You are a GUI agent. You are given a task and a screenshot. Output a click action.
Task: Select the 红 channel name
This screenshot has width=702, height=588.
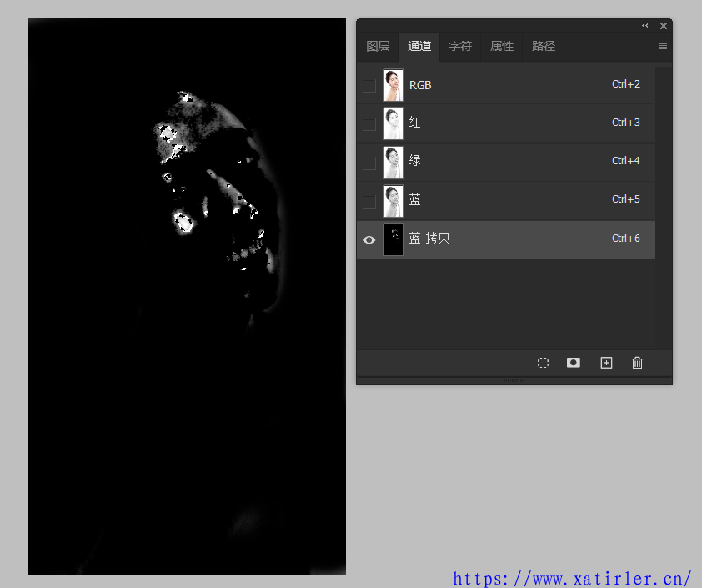(x=414, y=123)
